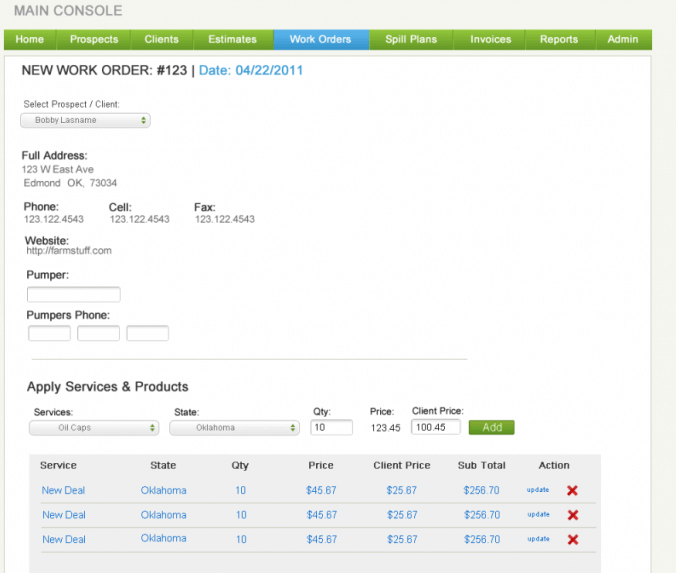Go to the Home tab
676x573 pixels.
point(30,39)
